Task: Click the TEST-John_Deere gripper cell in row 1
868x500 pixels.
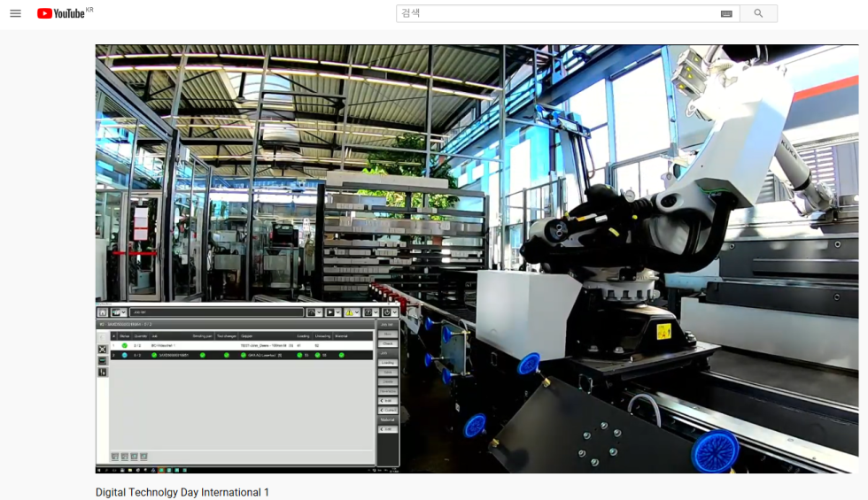Action: [267, 346]
